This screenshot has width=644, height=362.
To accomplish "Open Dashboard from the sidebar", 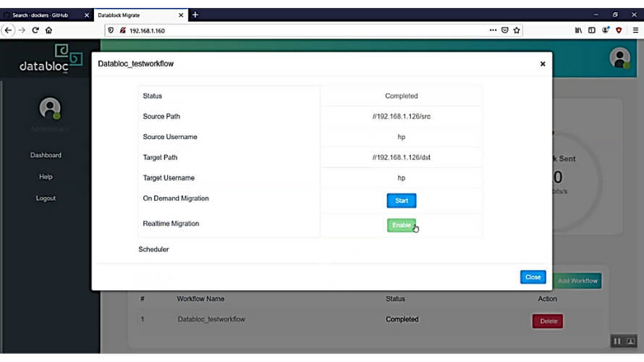I will [x=46, y=155].
